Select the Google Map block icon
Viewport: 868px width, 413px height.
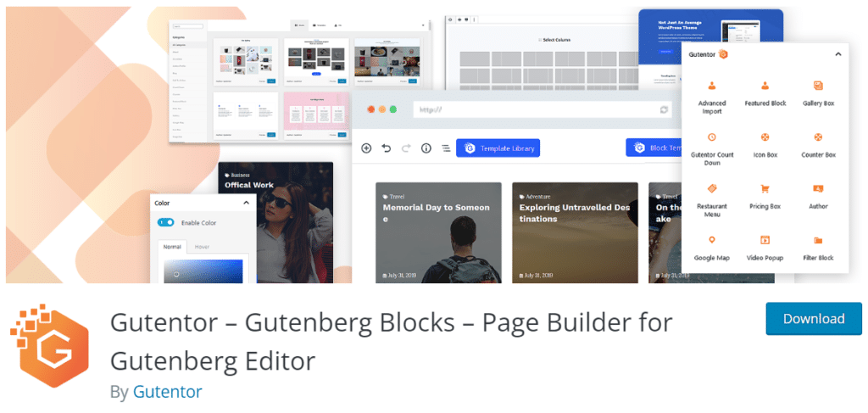tap(712, 240)
